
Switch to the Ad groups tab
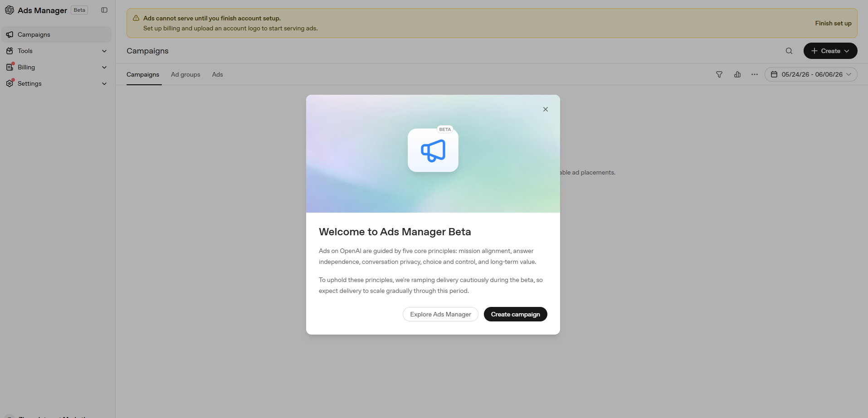(185, 74)
